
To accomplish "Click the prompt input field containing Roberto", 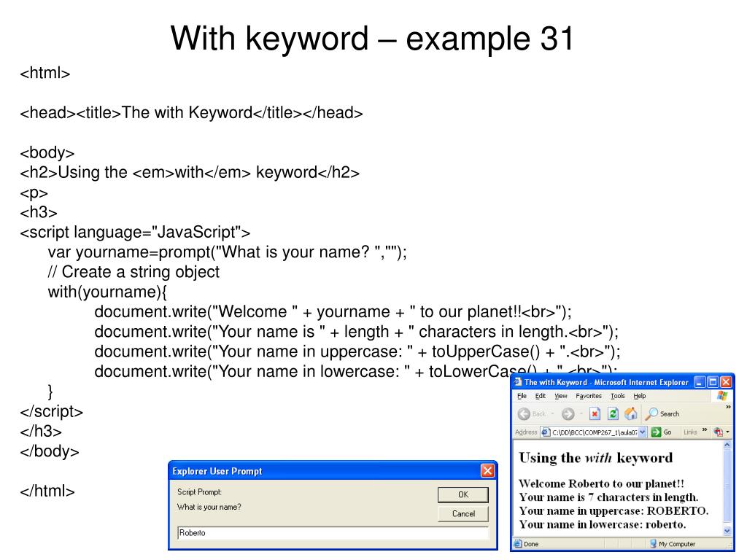I will 333,533.
